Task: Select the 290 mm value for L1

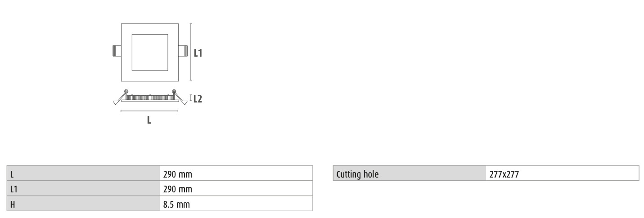Action: click(236, 189)
